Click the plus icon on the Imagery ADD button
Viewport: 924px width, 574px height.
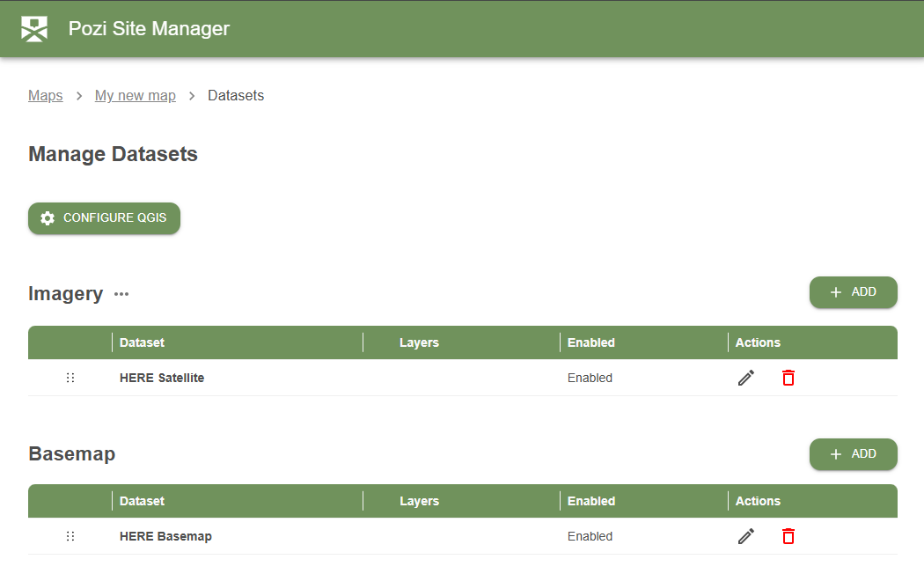pos(835,291)
